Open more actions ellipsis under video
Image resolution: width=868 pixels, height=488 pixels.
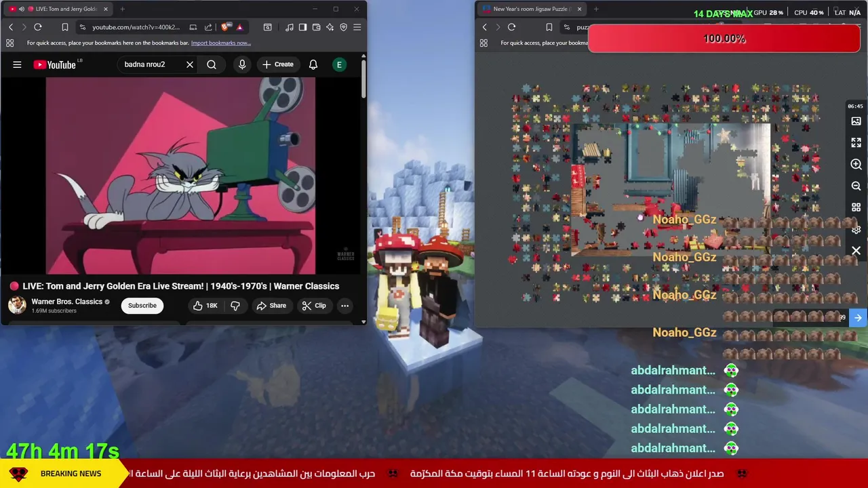pyautogui.click(x=344, y=306)
